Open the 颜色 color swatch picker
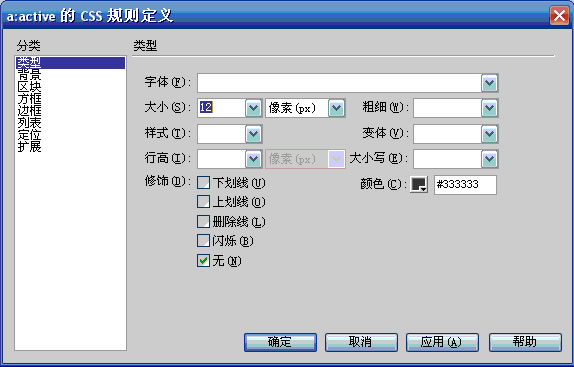The image size is (574, 367). pyautogui.click(x=419, y=184)
